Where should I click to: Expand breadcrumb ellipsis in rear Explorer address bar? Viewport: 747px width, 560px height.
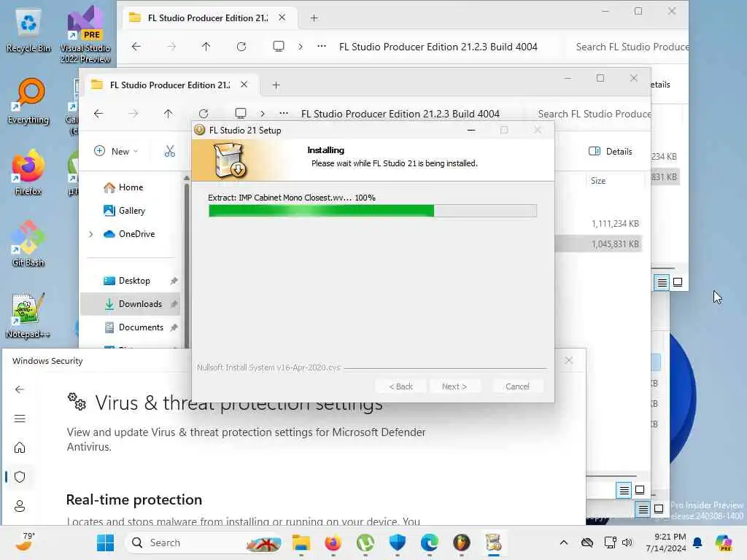click(x=322, y=47)
